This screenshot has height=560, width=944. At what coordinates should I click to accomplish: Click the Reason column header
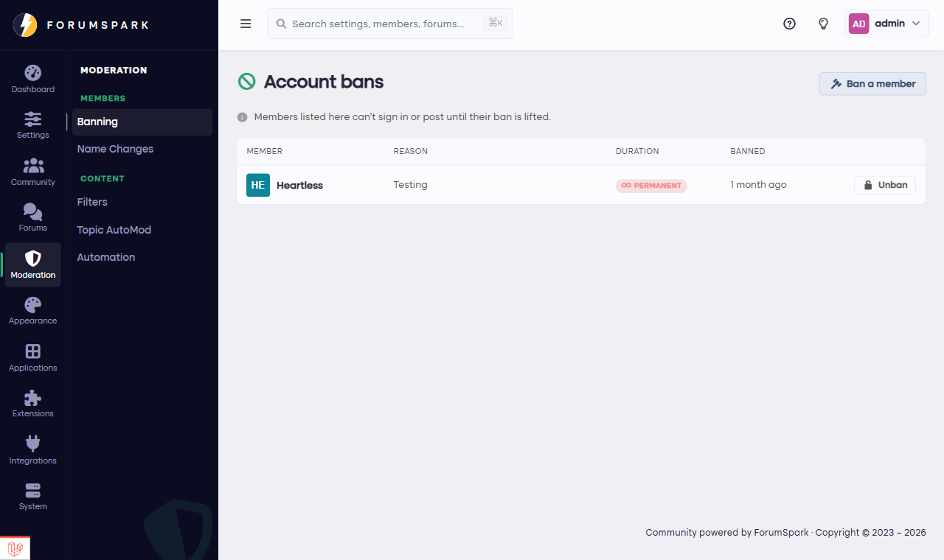(410, 151)
